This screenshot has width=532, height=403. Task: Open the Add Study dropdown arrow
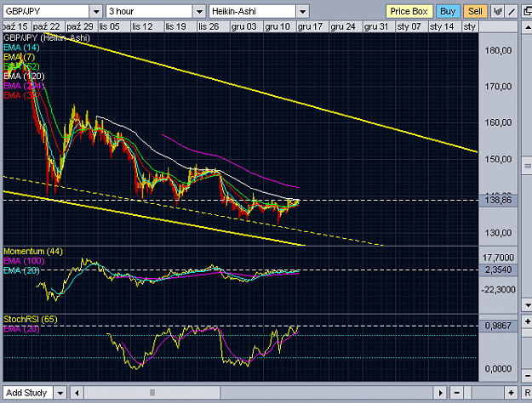60,393
